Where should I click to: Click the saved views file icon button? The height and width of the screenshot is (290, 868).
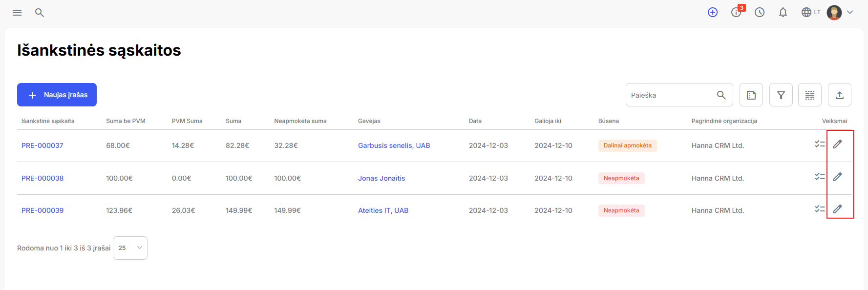[751, 95]
